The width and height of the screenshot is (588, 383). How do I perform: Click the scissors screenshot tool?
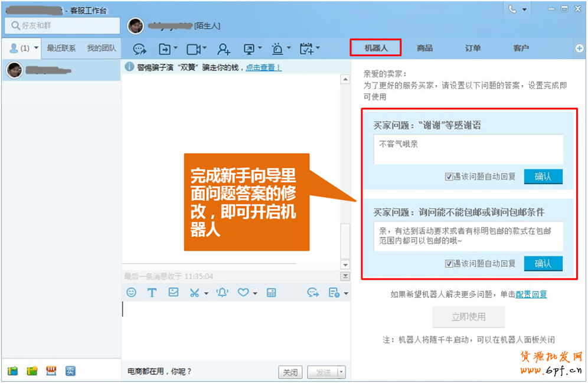(x=194, y=292)
